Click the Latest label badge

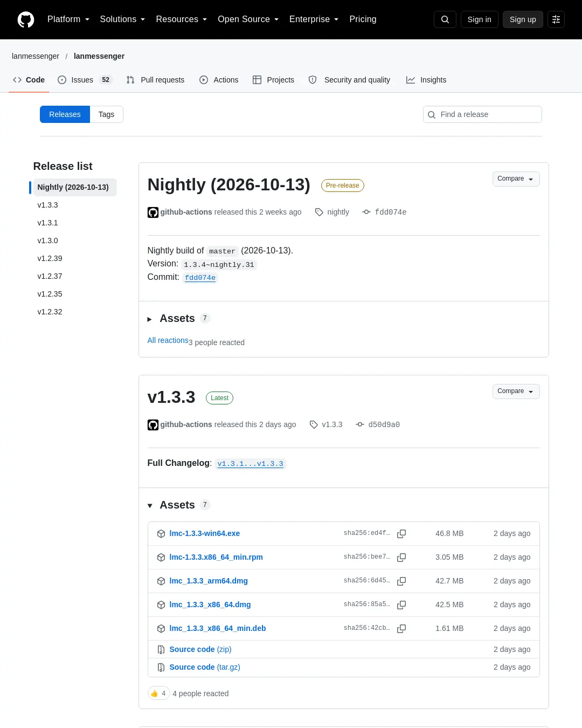pos(219,398)
